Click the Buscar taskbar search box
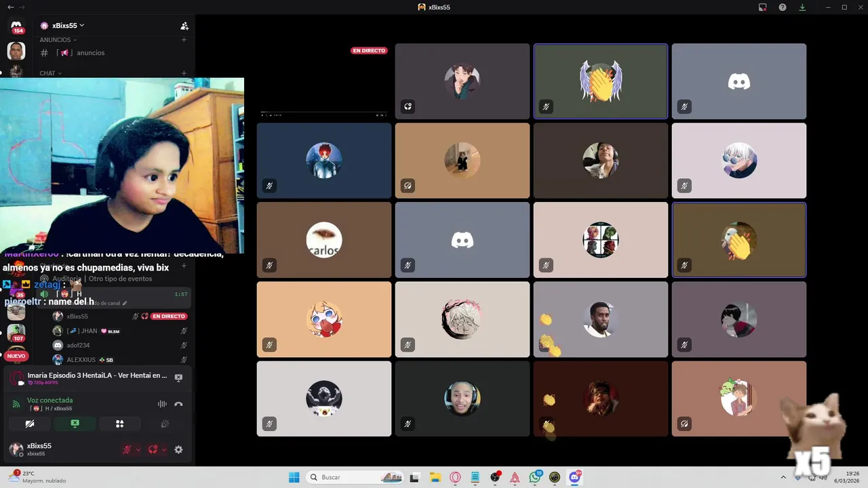The width and height of the screenshot is (868, 488). (356, 477)
